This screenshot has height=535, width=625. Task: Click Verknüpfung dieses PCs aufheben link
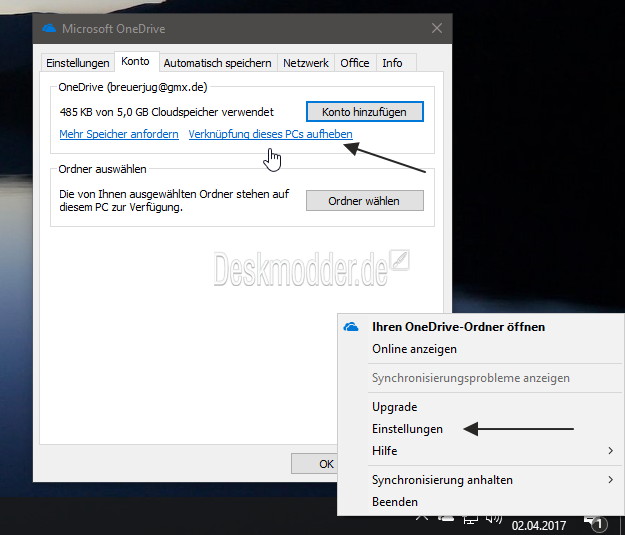(x=270, y=134)
